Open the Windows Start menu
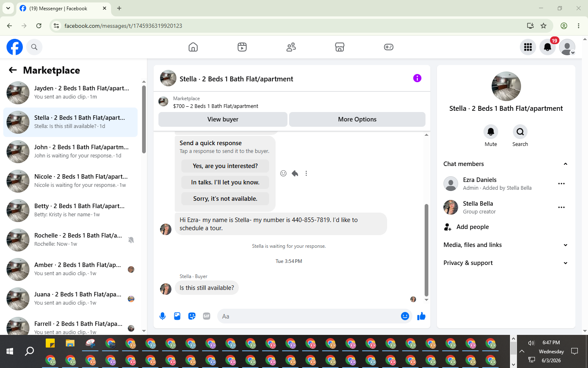The image size is (588, 368). tap(10, 351)
